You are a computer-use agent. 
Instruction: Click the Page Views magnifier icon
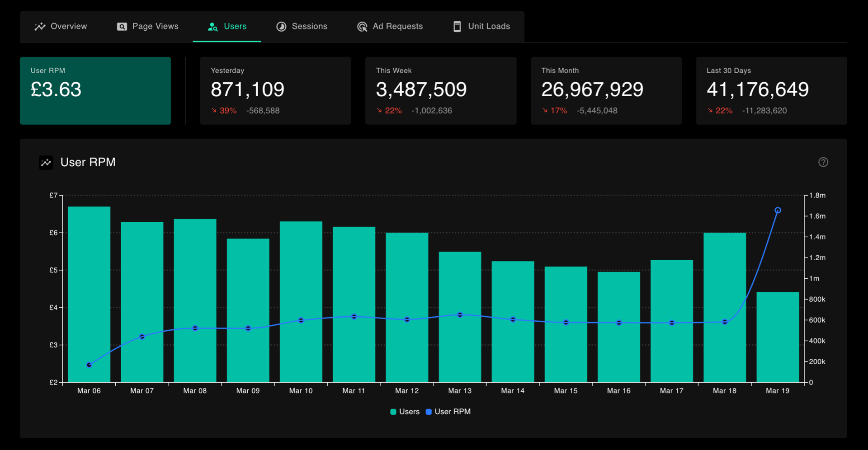click(122, 27)
